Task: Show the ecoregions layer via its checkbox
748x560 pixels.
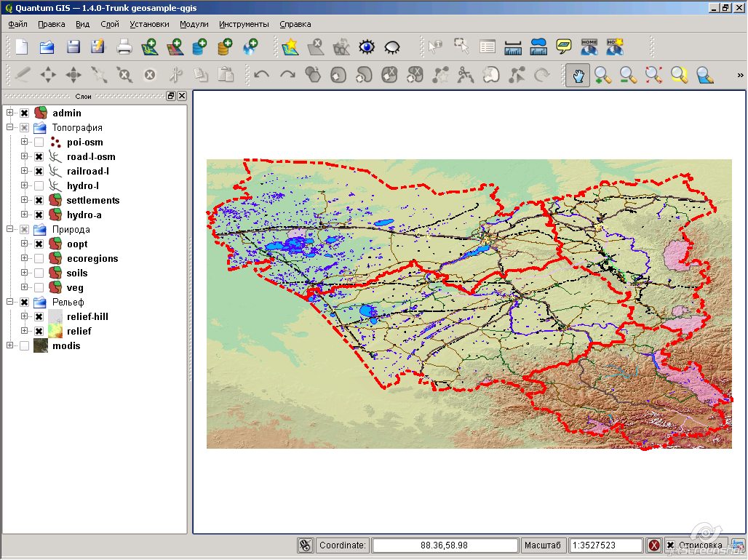Action: pos(39,258)
